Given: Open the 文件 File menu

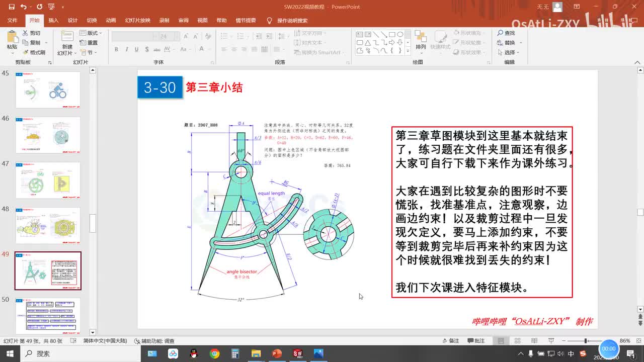Looking at the screenshot, I should tap(12, 21).
